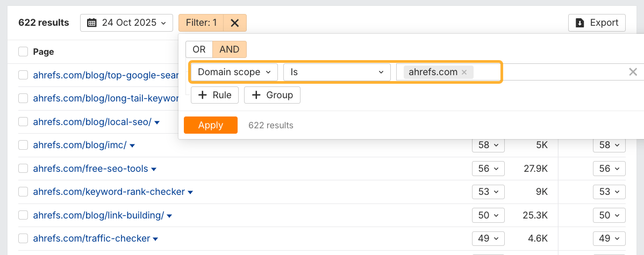Image resolution: width=644 pixels, height=255 pixels.
Task: Check the ahrefs.com/blog/local-seo/ row checkbox
Action: point(23,122)
